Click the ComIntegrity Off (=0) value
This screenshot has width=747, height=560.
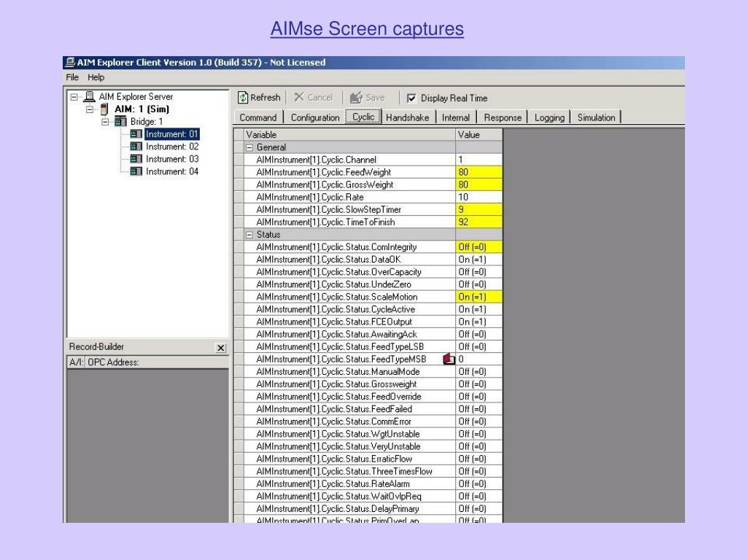pyautogui.click(x=479, y=247)
